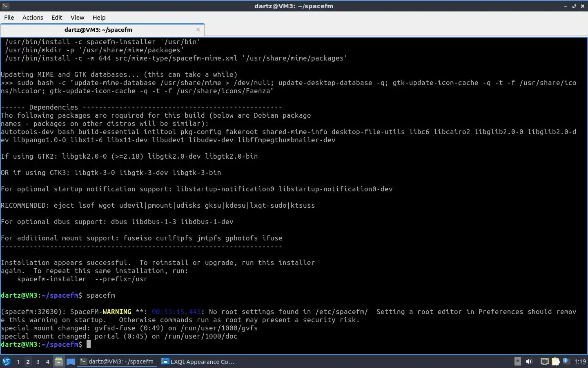The width and height of the screenshot is (588, 368).
Task: Switch to desktop 2
Action: click(x=28, y=361)
